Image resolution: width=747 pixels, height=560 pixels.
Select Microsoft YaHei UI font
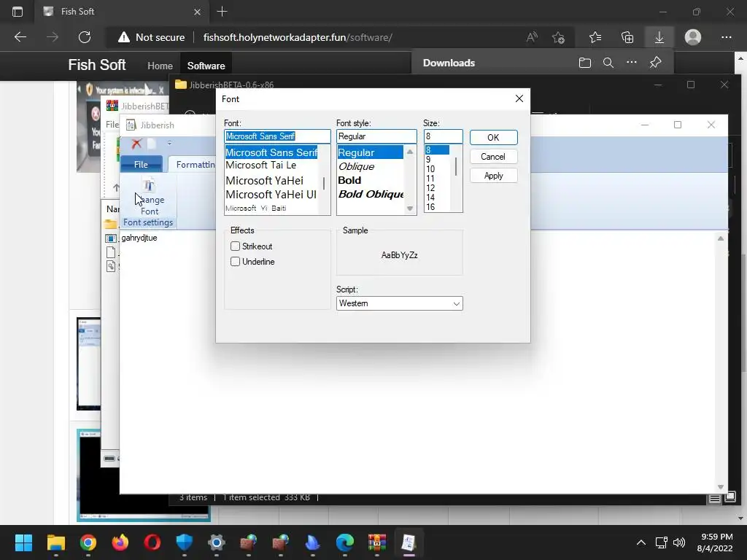pyautogui.click(x=271, y=194)
